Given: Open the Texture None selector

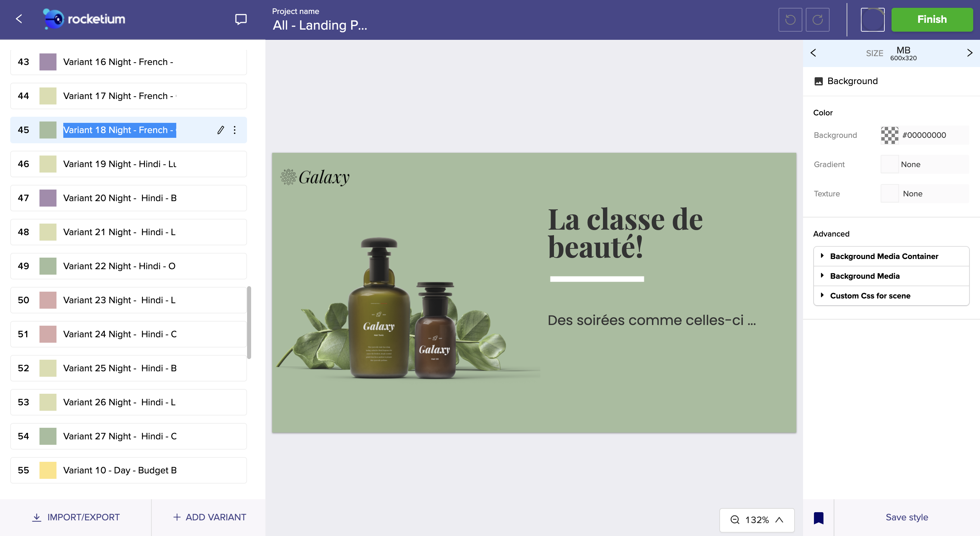Looking at the screenshot, I should (x=925, y=194).
